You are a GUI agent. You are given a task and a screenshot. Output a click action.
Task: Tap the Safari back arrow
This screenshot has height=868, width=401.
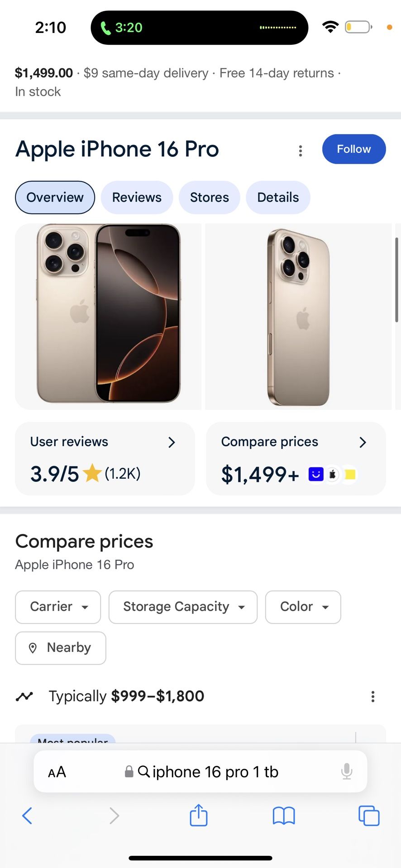point(27,816)
